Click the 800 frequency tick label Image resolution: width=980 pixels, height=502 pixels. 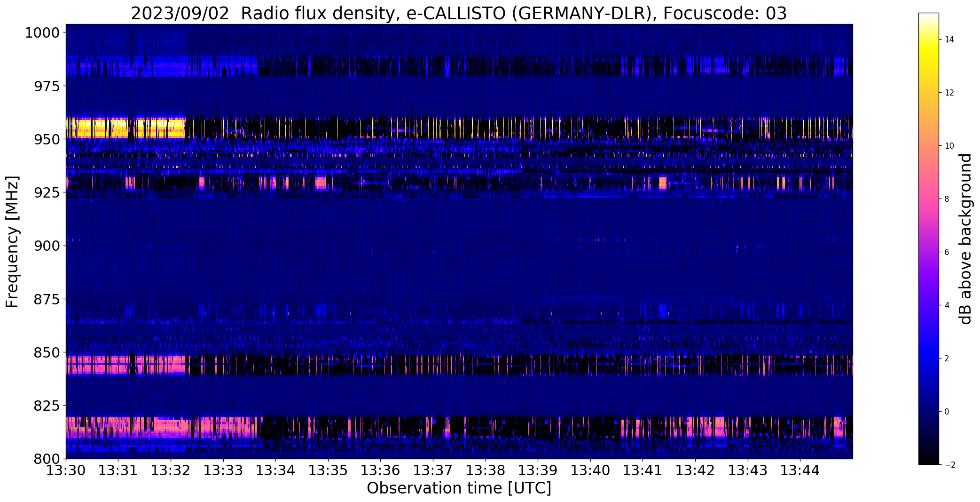coord(47,459)
